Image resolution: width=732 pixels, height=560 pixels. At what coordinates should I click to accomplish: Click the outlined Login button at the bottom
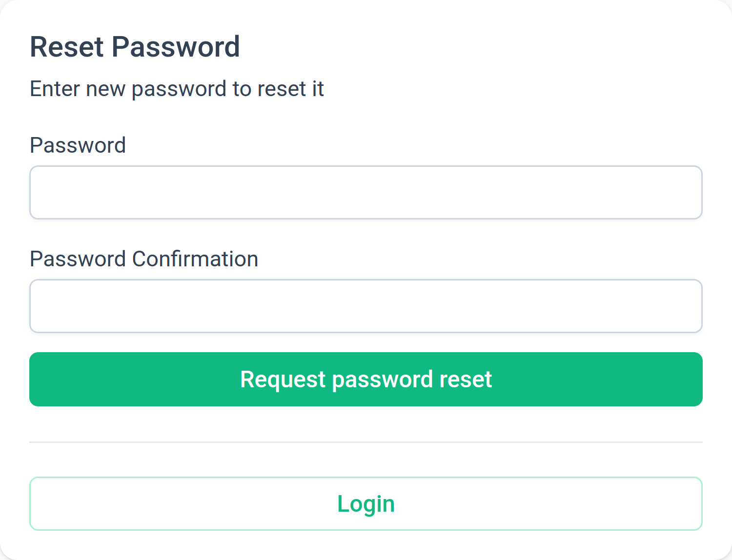tap(366, 503)
